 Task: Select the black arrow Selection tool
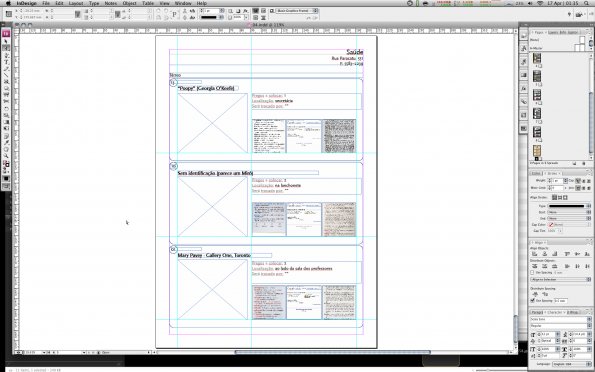pyautogui.click(x=6, y=41)
